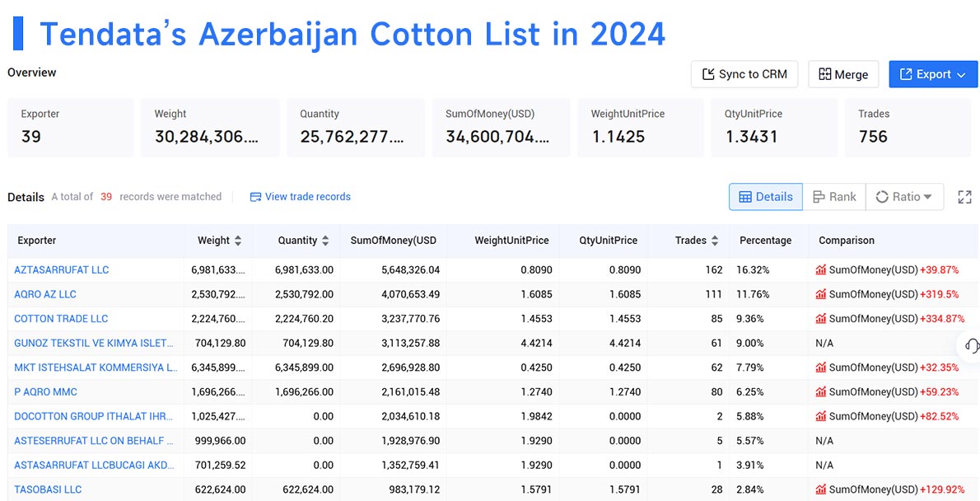Expand table to fullscreen view
Screen dimensions: 980x501
point(964,197)
